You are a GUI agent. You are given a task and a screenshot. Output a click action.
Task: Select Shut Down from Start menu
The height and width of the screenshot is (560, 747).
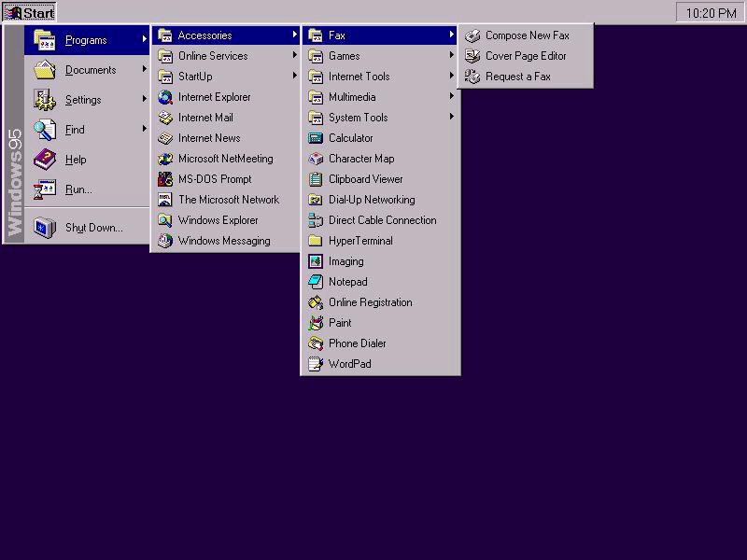point(93,228)
